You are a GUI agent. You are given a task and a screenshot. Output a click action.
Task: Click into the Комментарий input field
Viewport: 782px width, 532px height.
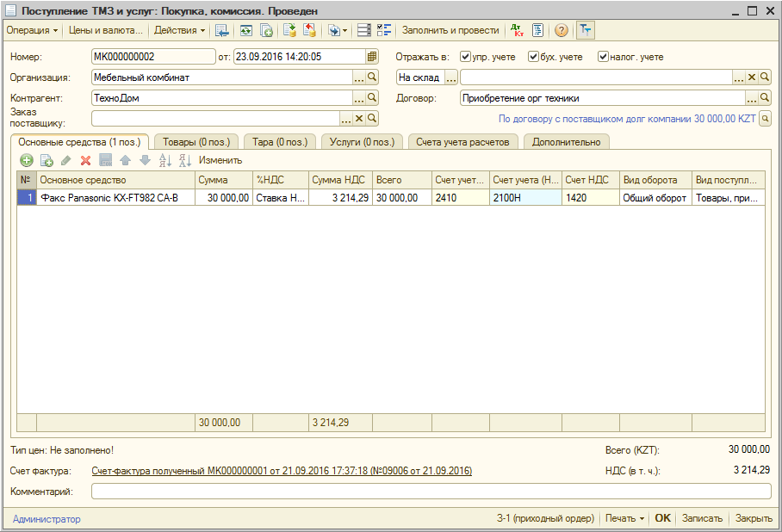431,492
